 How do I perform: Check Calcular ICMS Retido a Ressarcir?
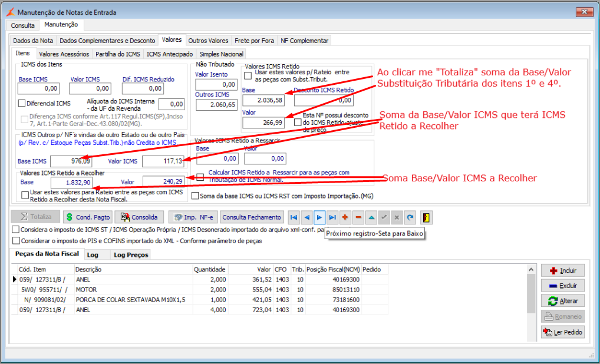tap(200, 177)
